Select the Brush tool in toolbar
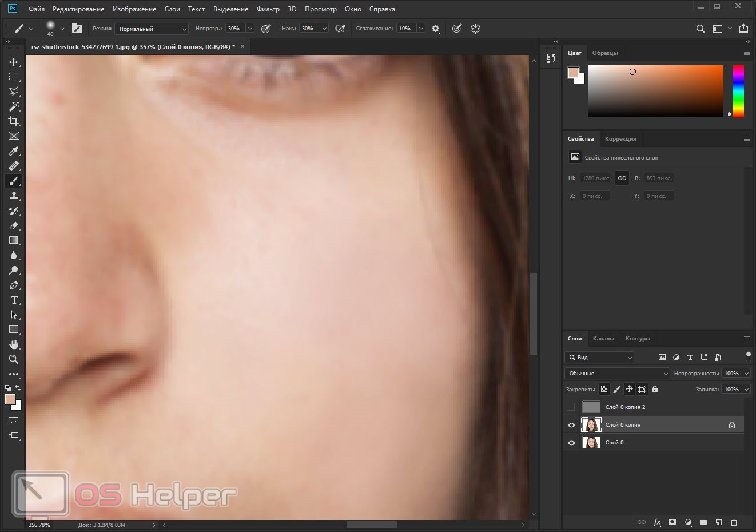This screenshot has height=532, width=756. 14,181
